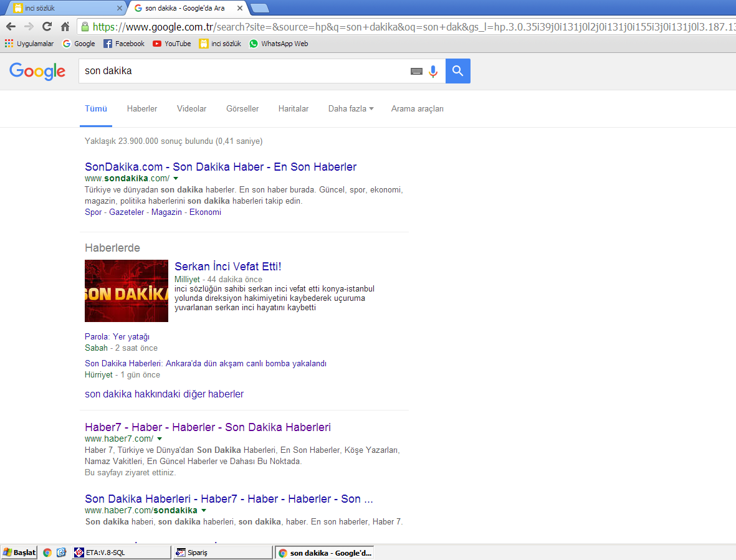The height and width of the screenshot is (560, 736).
Task: Expand arrow next to www.haber7.com/
Action: (x=160, y=439)
